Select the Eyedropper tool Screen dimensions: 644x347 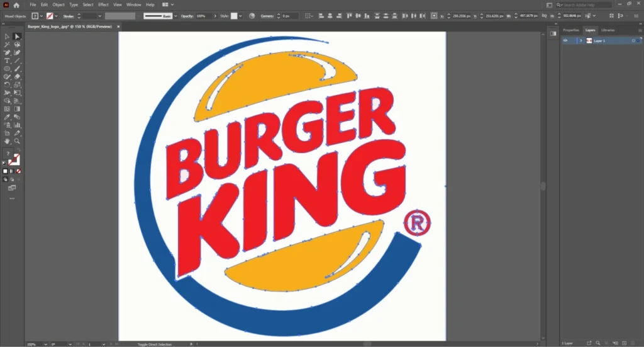click(7, 117)
